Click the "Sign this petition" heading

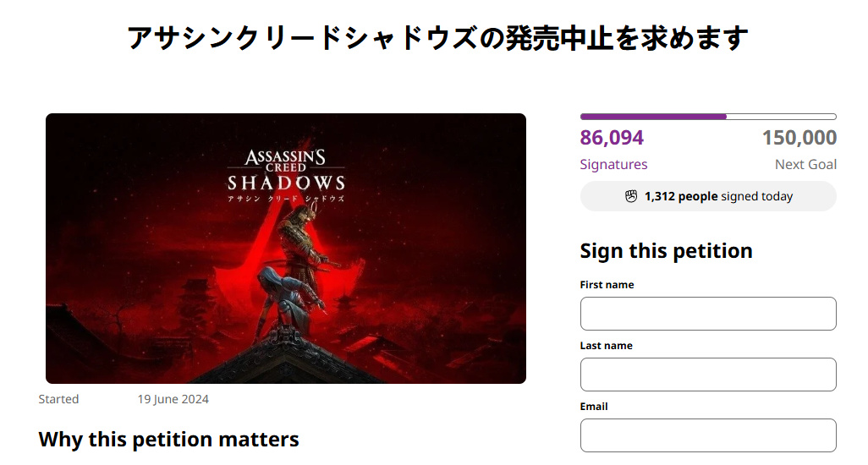tap(666, 251)
